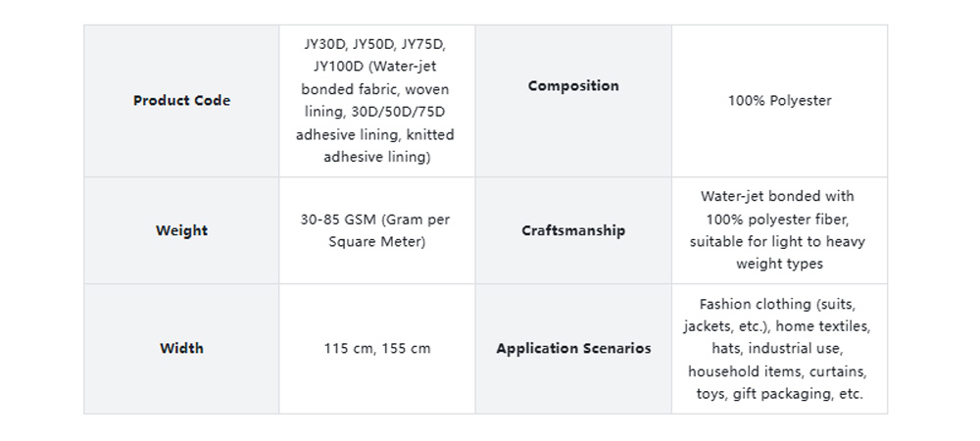Click the 'Square Meter)' text line

tap(377, 242)
